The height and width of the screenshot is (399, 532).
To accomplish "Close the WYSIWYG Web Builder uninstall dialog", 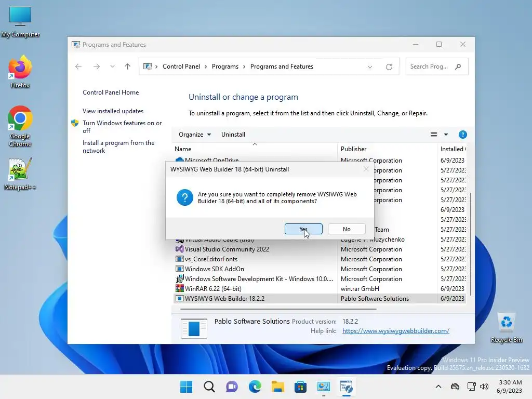I will pos(366,169).
